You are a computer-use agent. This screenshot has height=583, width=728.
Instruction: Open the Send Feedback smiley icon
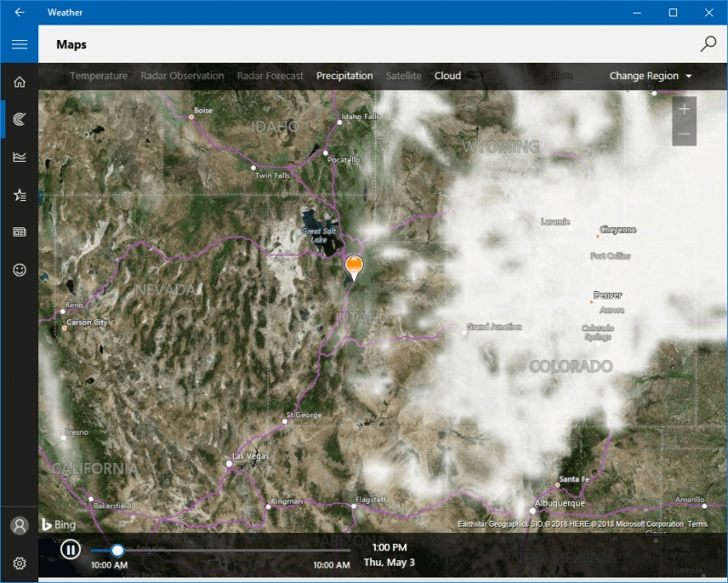(x=19, y=270)
